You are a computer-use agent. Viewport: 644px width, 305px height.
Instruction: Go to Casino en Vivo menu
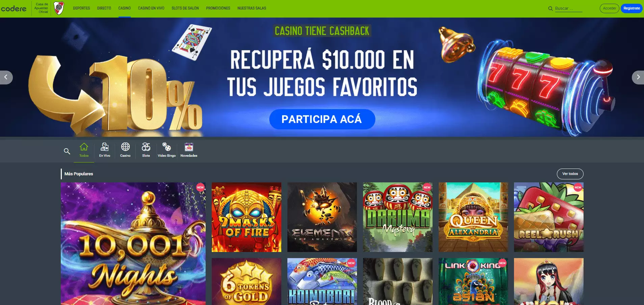tap(151, 8)
